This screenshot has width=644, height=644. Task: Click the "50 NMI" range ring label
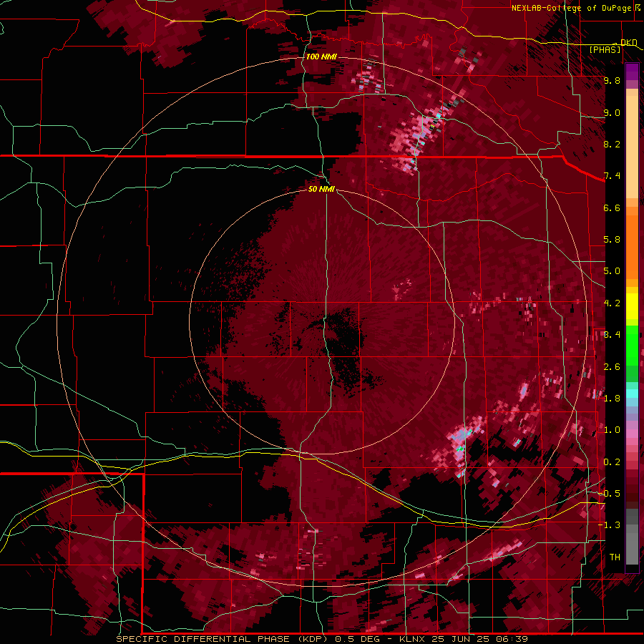[x=321, y=189]
